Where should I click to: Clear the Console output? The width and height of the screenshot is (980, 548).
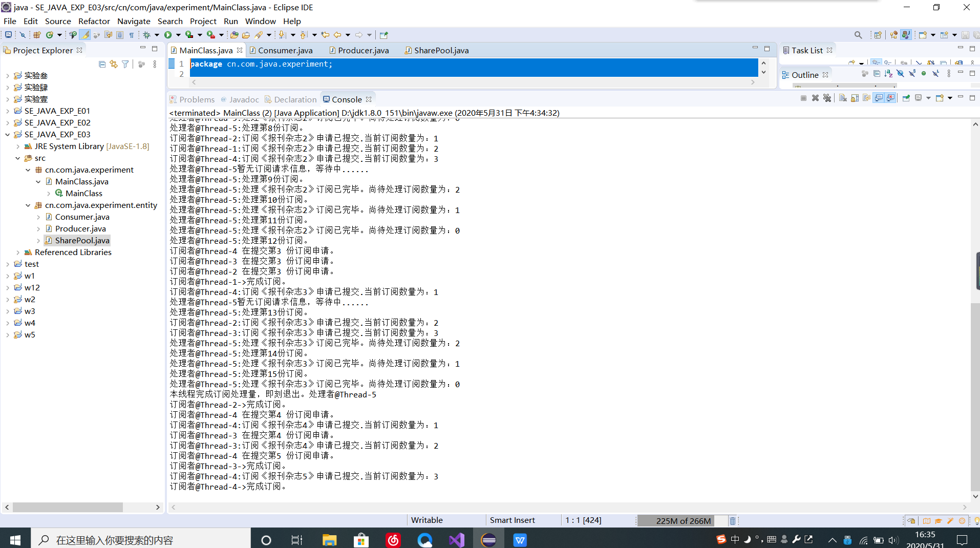[843, 98]
